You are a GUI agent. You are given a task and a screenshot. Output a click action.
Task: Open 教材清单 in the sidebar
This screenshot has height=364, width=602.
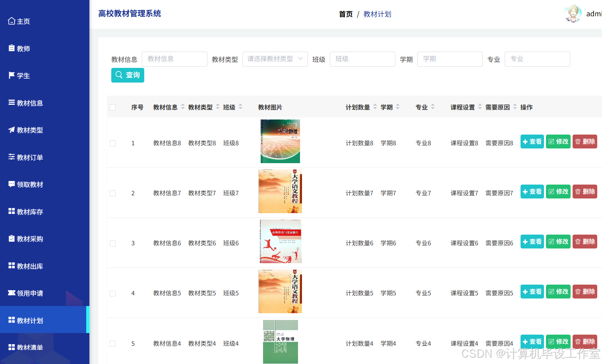(45, 347)
